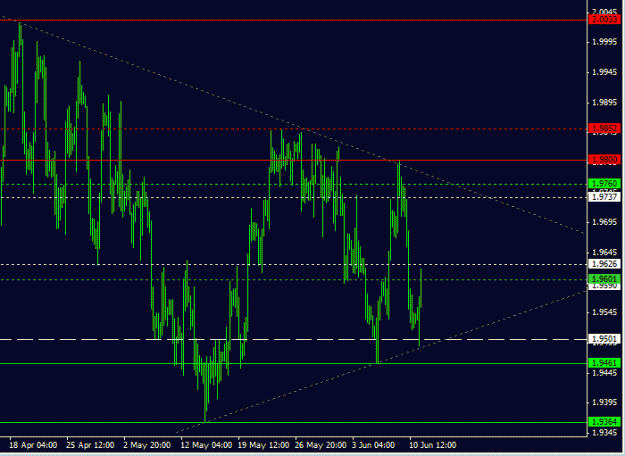Select the red 1.9800 level label

point(604,159)
